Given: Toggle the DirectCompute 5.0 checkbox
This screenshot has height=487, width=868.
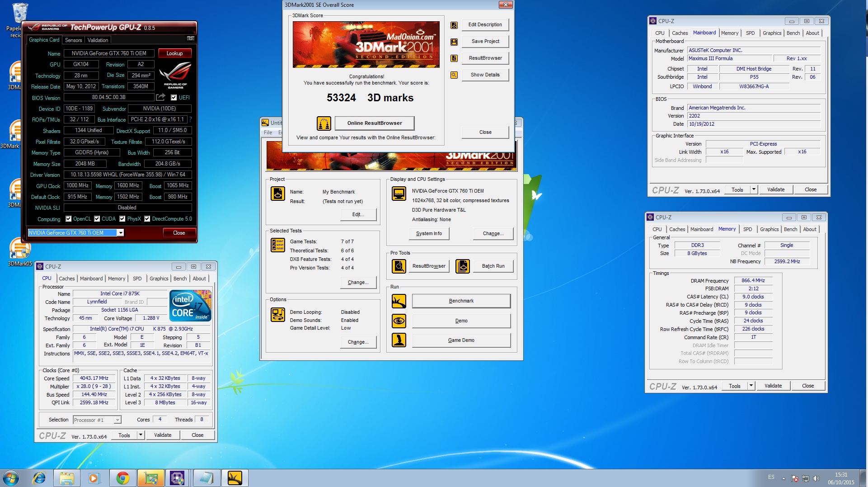Looking at the screenshot, I should point(147,219).
